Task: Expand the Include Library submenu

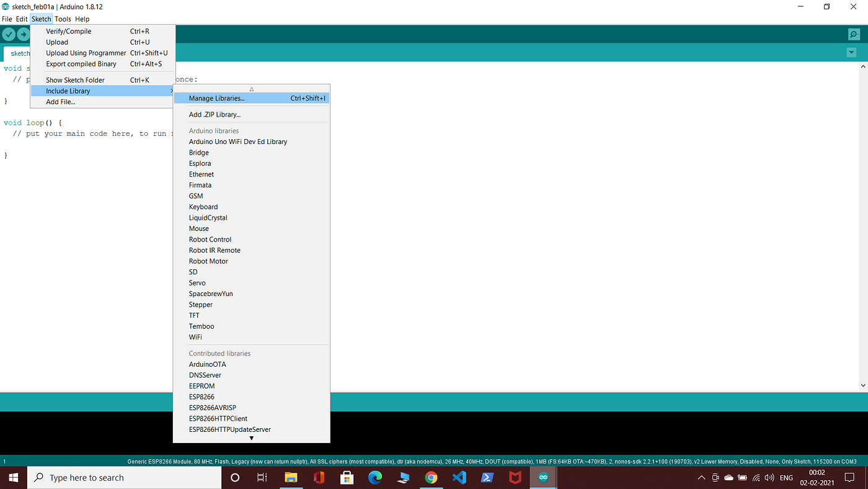Action: point(103,91)
